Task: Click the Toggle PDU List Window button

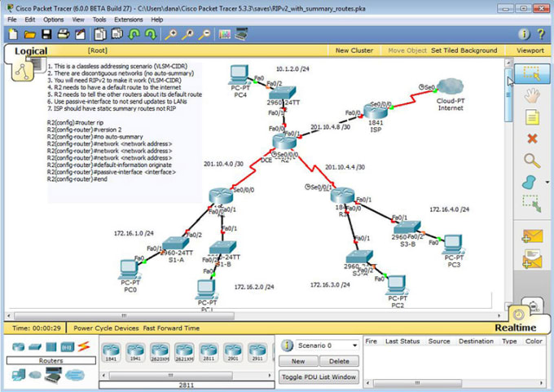Action: pyautogui.click(x=319, y=377)
